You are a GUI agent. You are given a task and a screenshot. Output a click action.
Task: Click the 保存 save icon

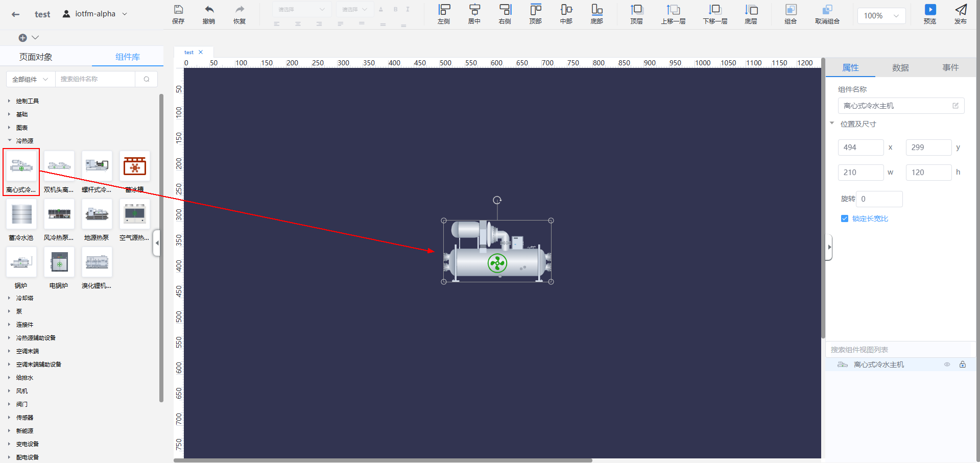click(178, 10)
